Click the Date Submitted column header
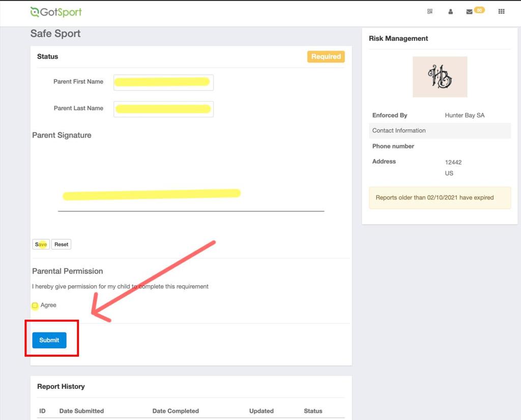The image size is (521, 420). (x=81, y=411)
